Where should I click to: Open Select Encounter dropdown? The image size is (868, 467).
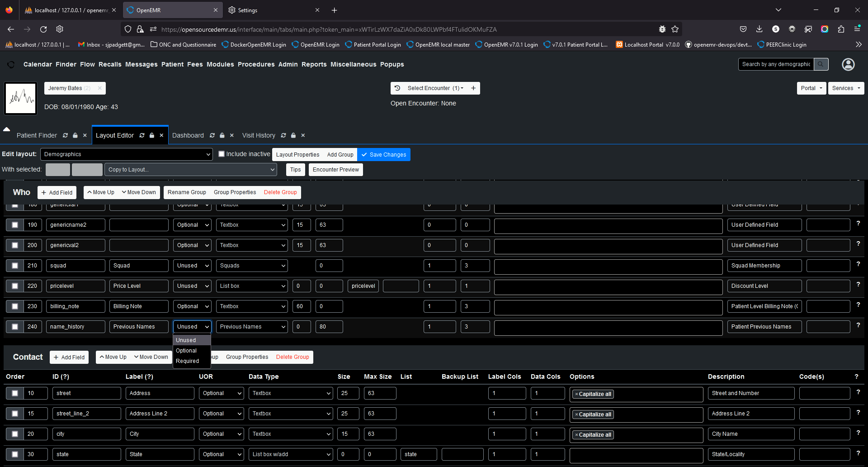[435, 88]
